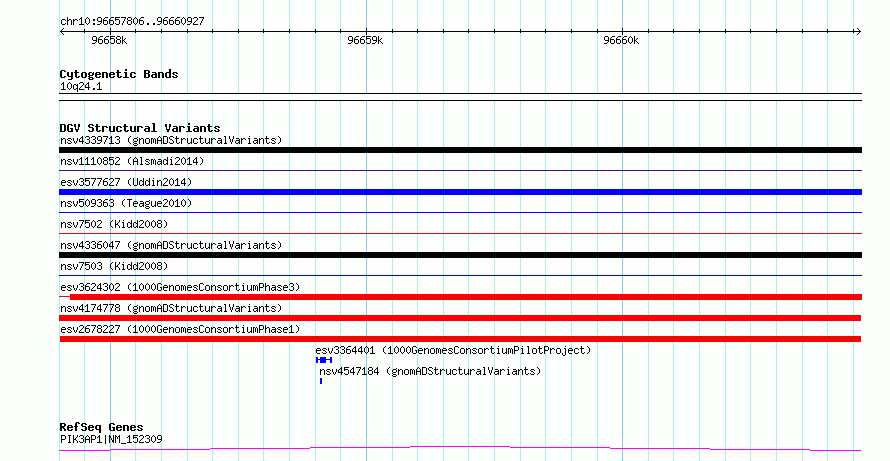Screen dimensions: 890x461
Task: Click the thick black bar under nsv4339713
Action: [x=460, y=150]
